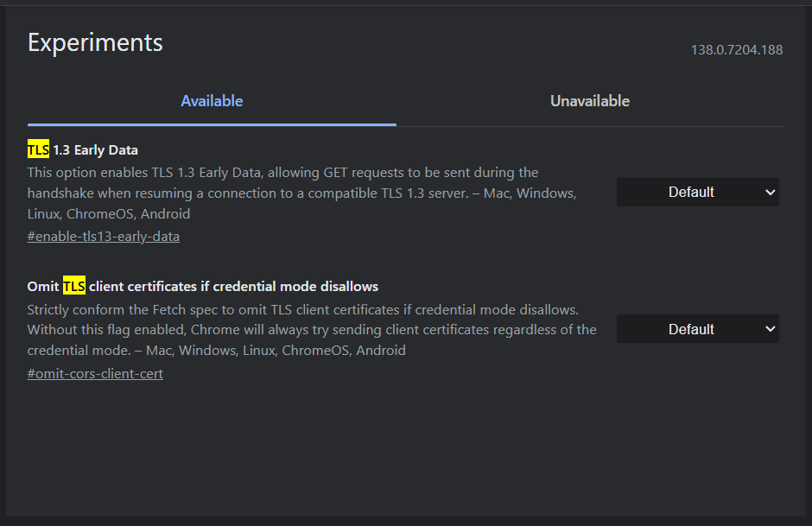Click the 'Linux, ChromeOS, Android' platform line
Viewport: 812px width, 526px height.
tap(109, 213)
